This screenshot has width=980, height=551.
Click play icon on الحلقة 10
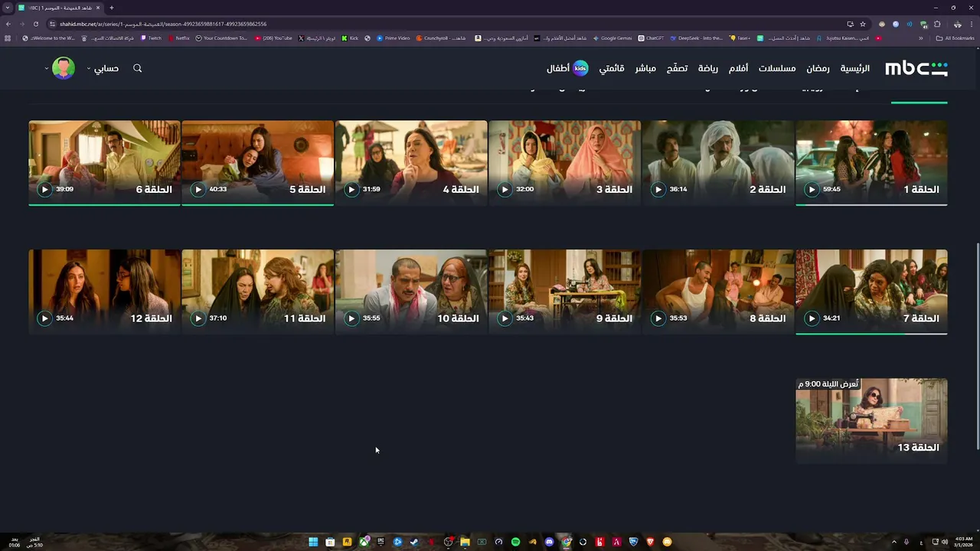point(351,318)
